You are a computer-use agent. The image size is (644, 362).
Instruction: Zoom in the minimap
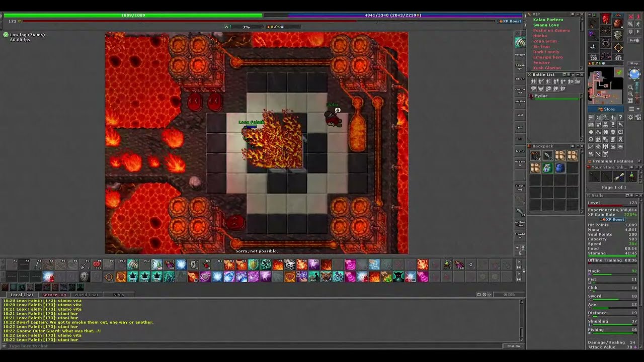point(630,94)
